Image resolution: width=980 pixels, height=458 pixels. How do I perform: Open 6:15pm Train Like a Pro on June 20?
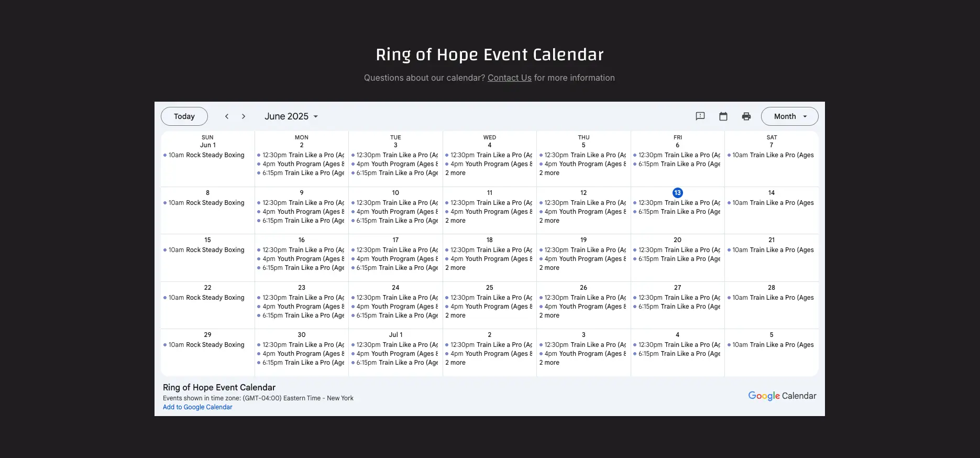coord(677,259)
